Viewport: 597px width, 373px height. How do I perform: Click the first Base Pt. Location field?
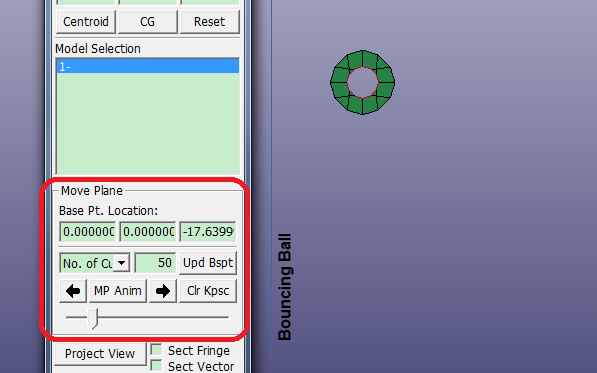[88, 231]
